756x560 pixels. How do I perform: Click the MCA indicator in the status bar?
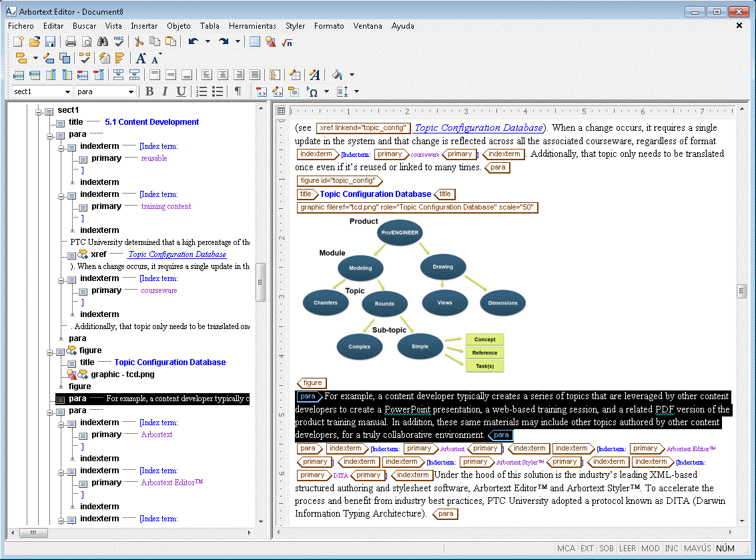(x=566, y=549)
